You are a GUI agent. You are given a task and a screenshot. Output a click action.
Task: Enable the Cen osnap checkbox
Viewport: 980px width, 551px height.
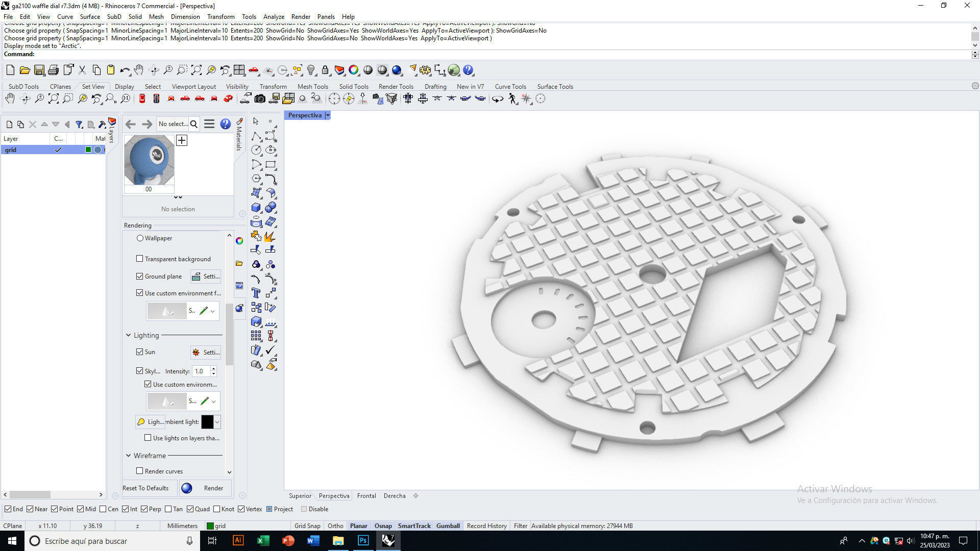[103, 509]
